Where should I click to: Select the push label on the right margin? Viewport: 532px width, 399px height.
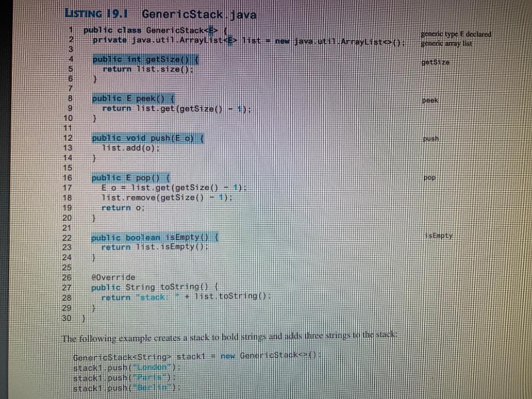pos(430,139)
